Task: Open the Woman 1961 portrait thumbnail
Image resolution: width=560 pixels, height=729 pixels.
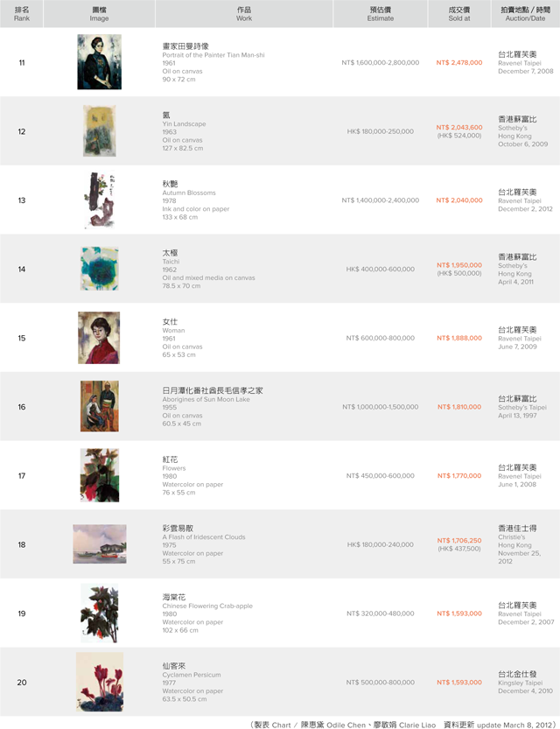Action: [x=99, y=338]
